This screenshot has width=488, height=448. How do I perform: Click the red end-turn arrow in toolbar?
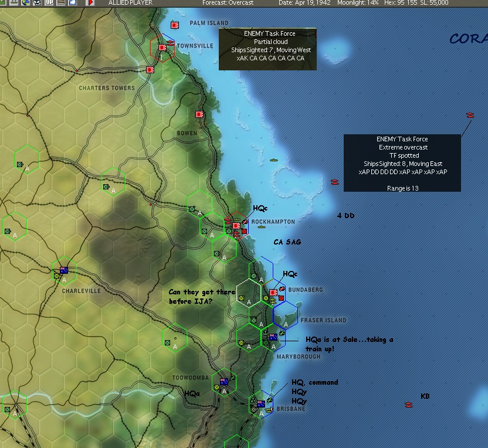90,2
